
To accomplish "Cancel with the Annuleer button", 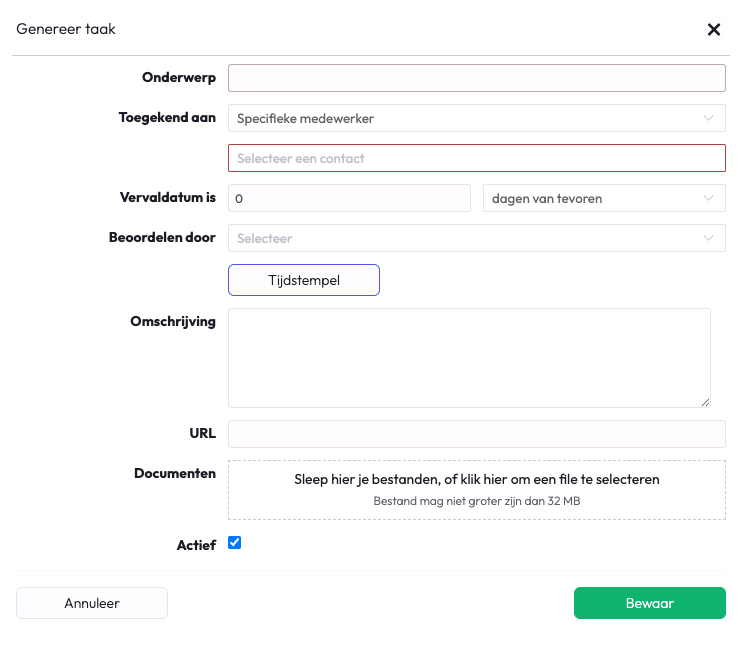I will [92, 603].
